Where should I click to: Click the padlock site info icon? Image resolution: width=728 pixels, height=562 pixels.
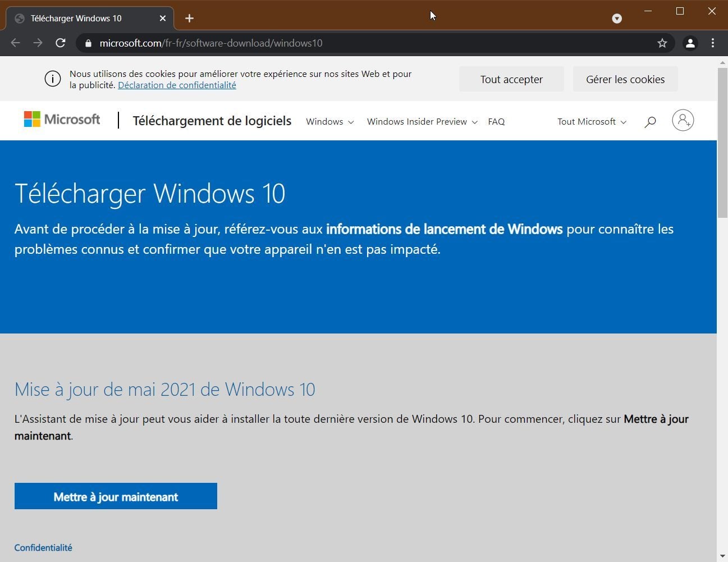tap(88, 43)
